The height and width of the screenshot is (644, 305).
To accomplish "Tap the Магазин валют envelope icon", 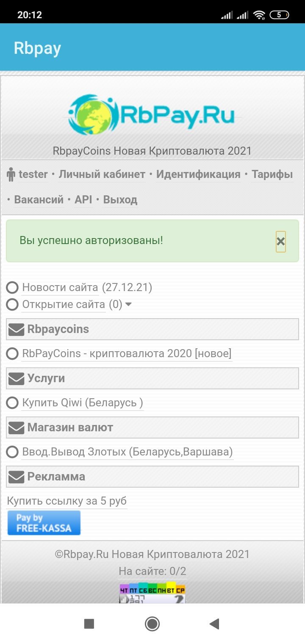I will tap(17, 428).
